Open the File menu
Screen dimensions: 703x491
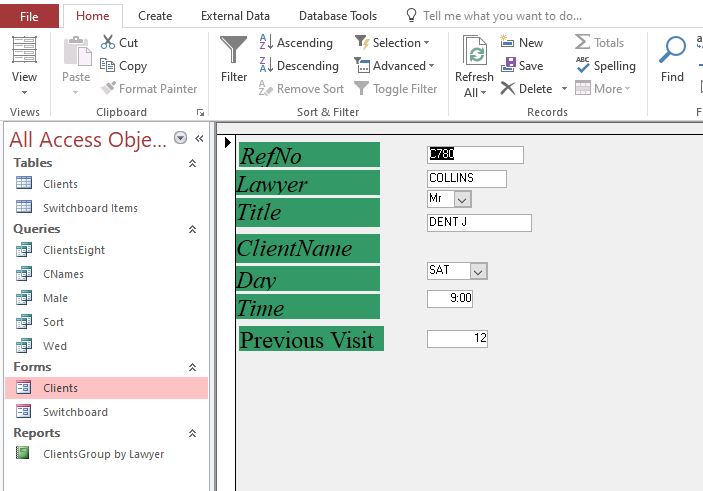pyautogui.click(x=29, y=16)
